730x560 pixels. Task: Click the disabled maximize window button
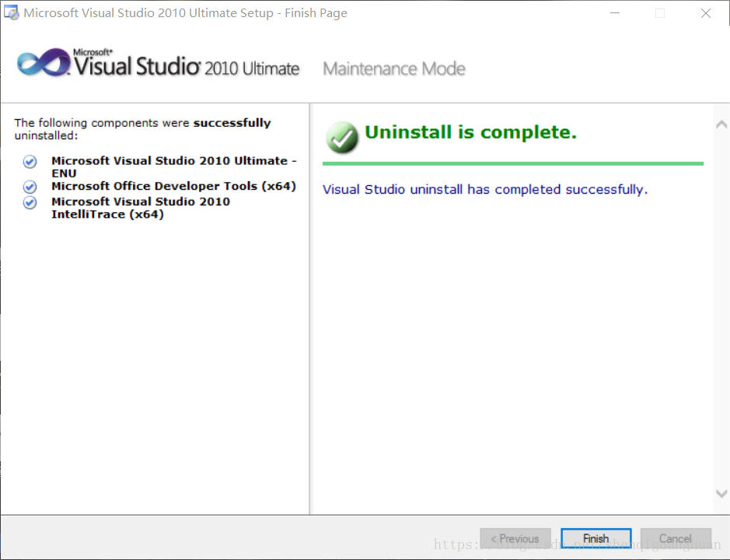point(660,13)
